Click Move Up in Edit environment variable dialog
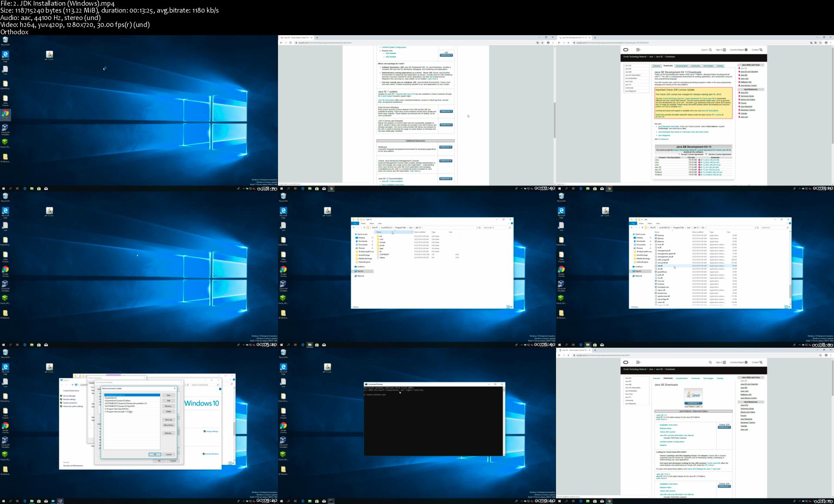The width and height of the screenshot is (834, 504). coord(169,420)
